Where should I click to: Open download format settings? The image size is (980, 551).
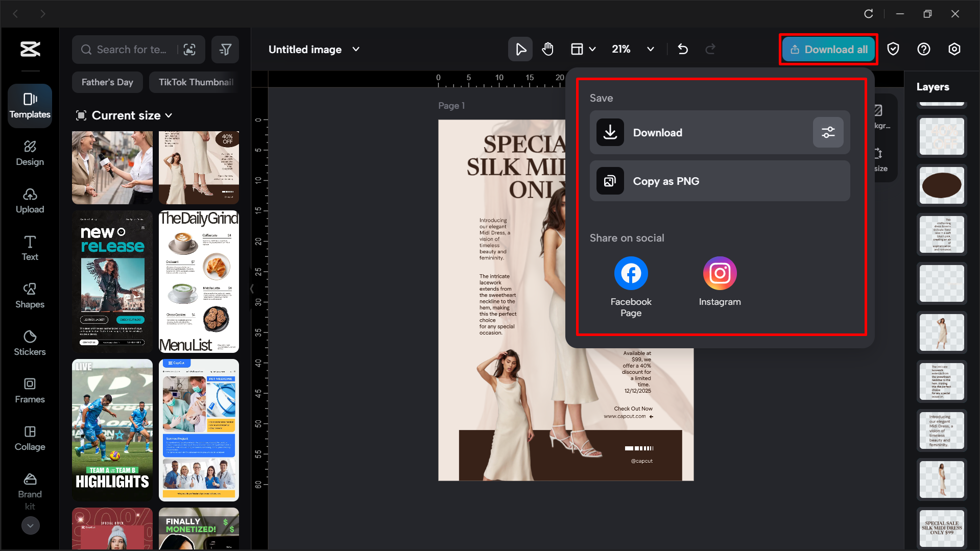[x=828, y=132]
